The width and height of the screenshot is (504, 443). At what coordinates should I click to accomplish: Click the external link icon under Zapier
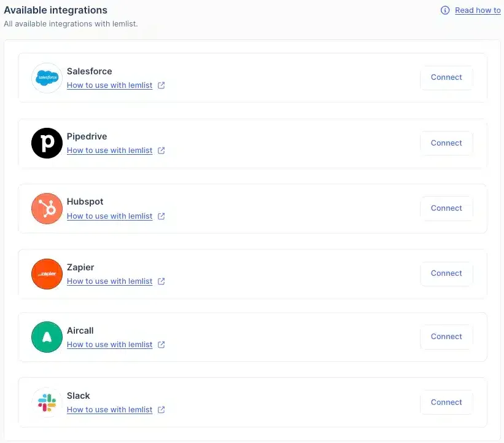click(x=161, y=281)
